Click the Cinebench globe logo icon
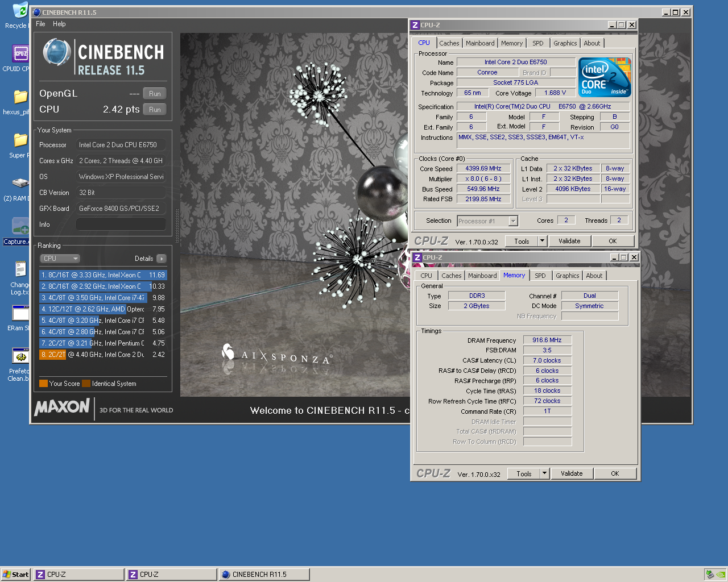 [56, 52]
